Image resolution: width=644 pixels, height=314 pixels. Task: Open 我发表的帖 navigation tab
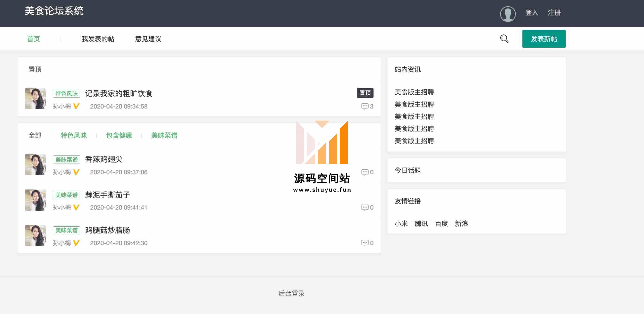pos(98,39)
